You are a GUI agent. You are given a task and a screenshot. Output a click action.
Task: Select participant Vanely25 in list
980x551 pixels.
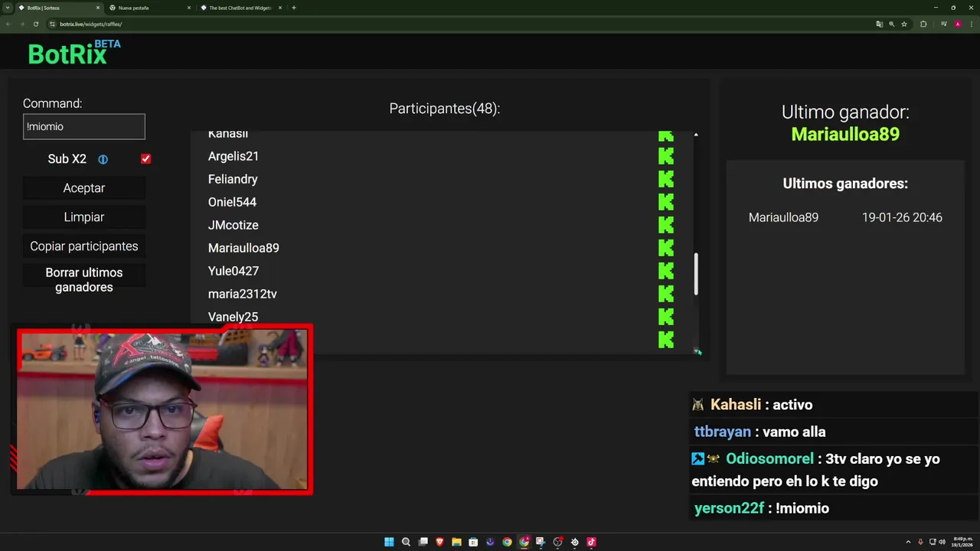click(233, 317)
